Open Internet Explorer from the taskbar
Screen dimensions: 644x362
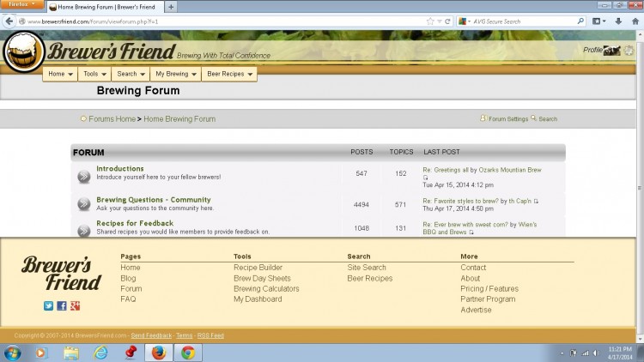click(100, 353)
